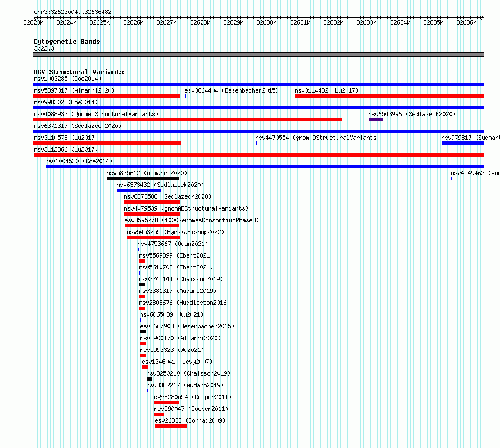500x448 pixels.
Task: Open nsv590047 (Cooper2011) variant
Action: (192, 409)
